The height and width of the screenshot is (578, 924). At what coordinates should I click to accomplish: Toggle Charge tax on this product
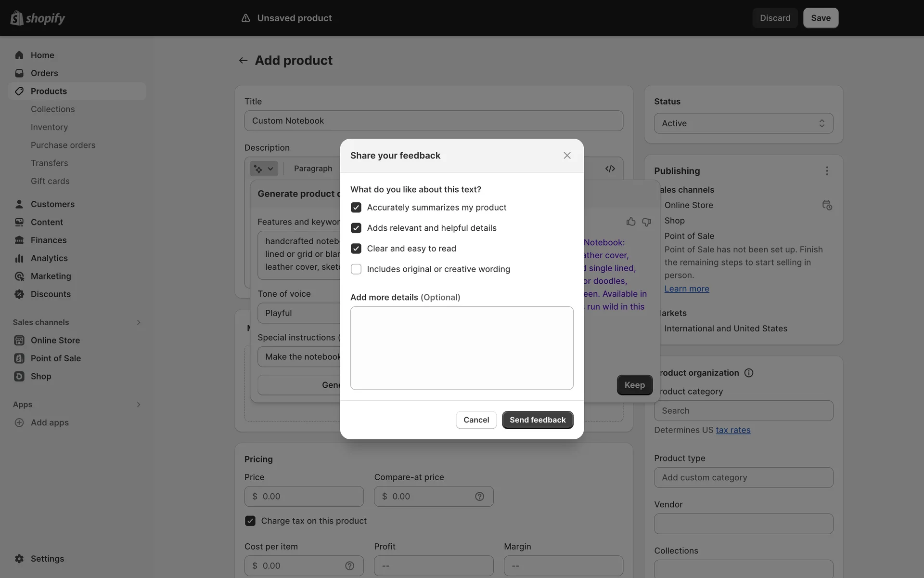250,521
